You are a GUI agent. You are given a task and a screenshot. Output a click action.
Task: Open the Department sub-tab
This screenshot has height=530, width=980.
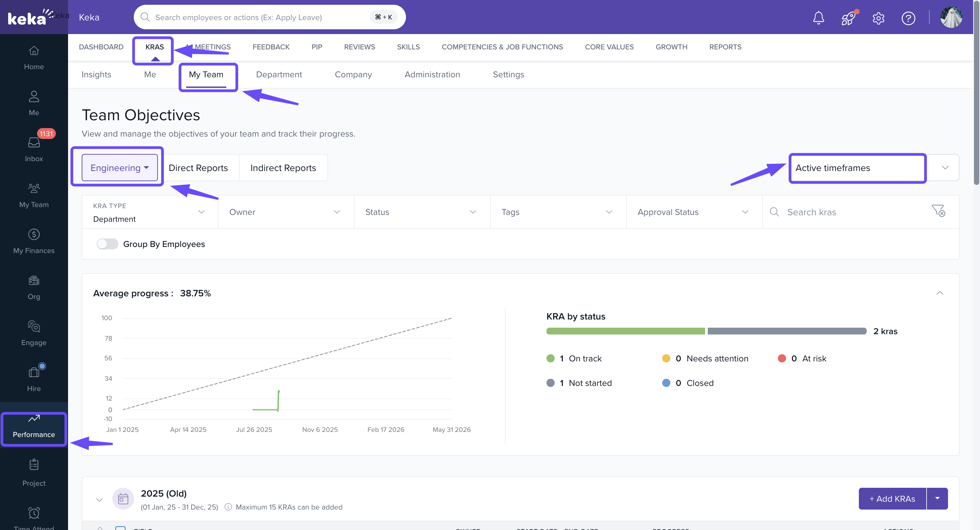coord(278,75)
